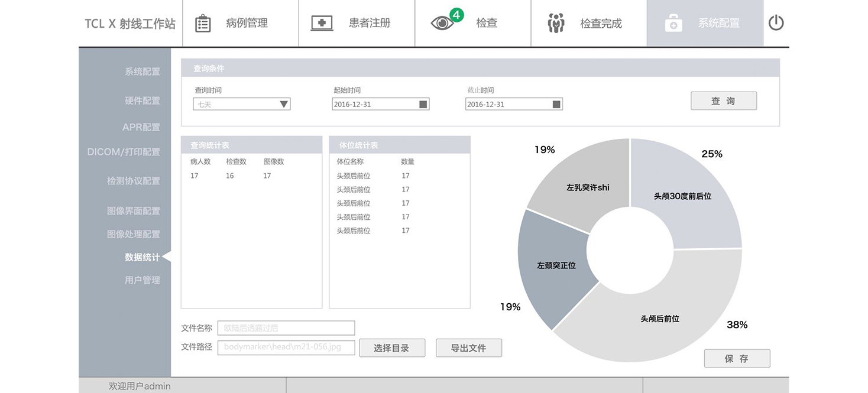Click the 系统配置 toolbox icon
The width and height of the screenshot is (868, 393).
673,24
